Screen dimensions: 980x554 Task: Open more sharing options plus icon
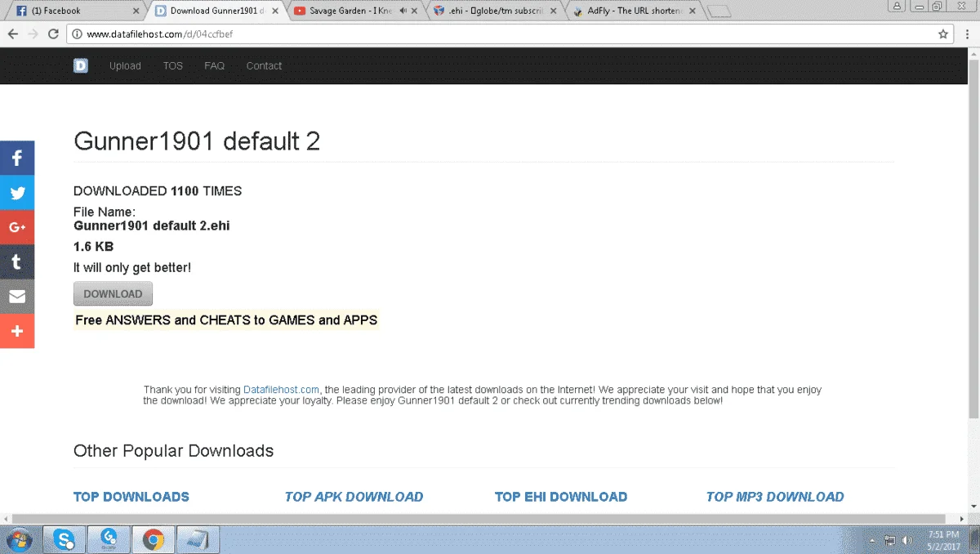pos(17,331)
